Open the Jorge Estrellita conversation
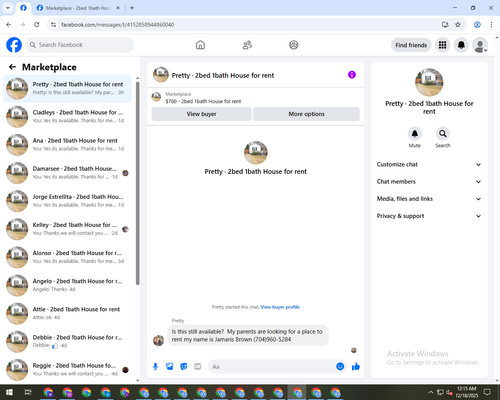The height and width of the screenshot is (400, 500). 67,201
